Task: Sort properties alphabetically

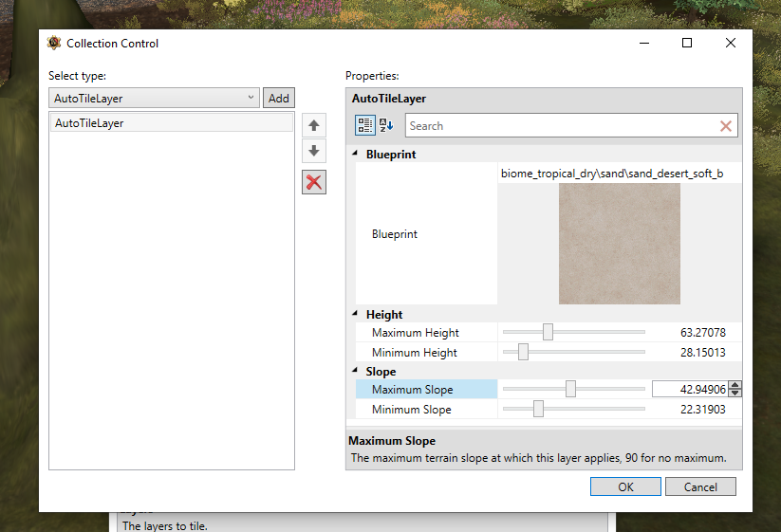Action: tap(386, 125)
